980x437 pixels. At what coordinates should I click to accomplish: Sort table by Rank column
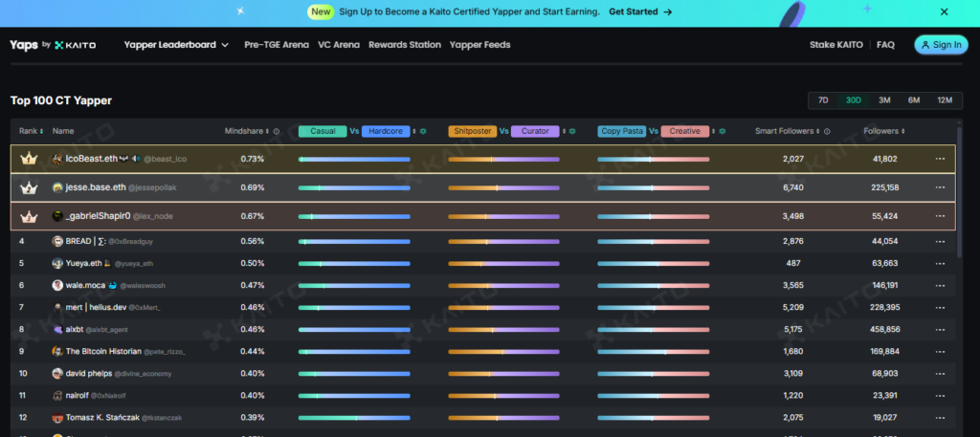click(32, 131)
